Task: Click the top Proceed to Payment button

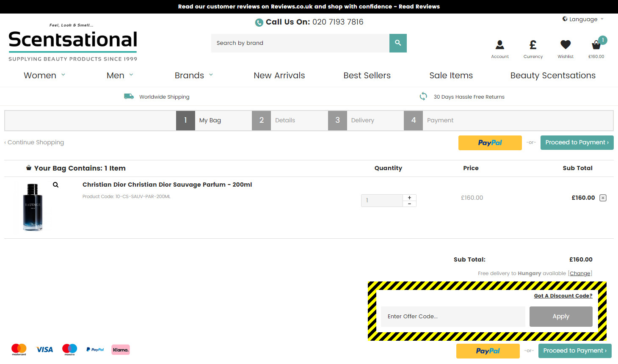Action: click(x=577, y=143)
